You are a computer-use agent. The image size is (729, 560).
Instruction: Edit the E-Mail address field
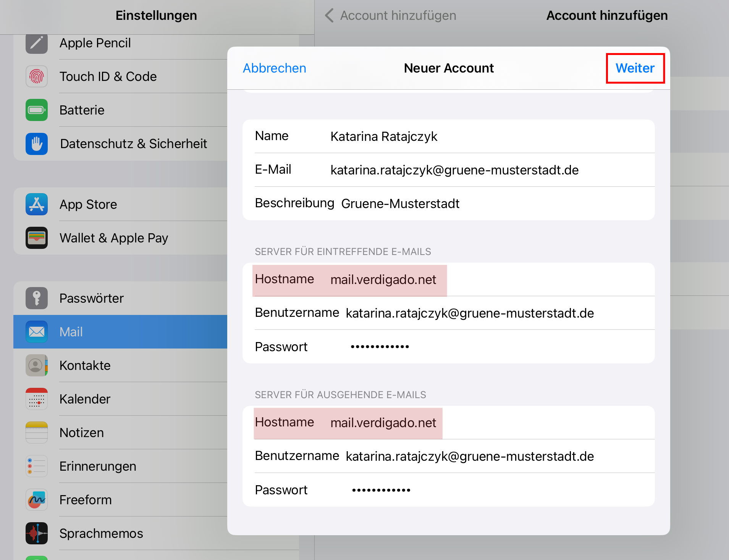click(449, 170)
